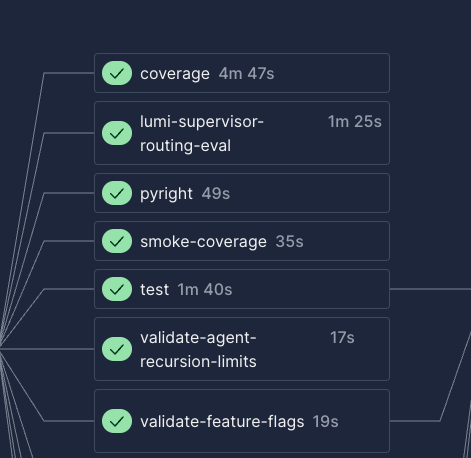Click the status check icon for smoke-coverage
471x458 pixels.
(117, 241)
